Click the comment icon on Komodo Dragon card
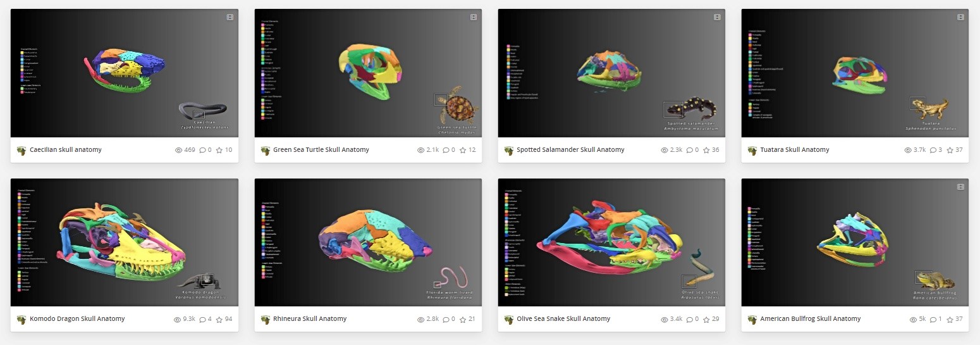 (202, 319)
